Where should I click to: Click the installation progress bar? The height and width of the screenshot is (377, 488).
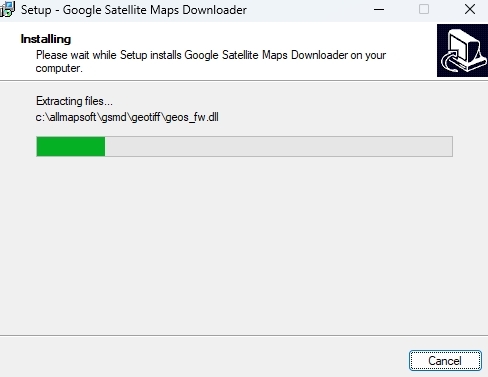click(x=244, y=146)
